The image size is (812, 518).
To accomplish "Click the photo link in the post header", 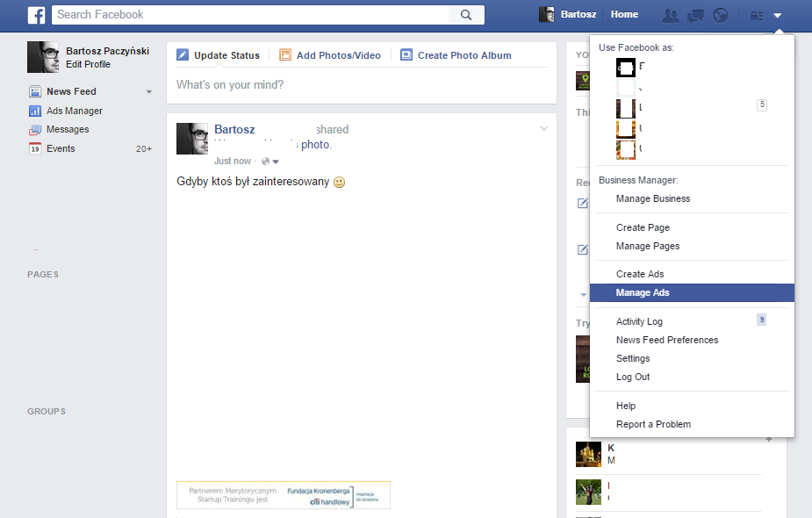I will click(x=315, y=145).
